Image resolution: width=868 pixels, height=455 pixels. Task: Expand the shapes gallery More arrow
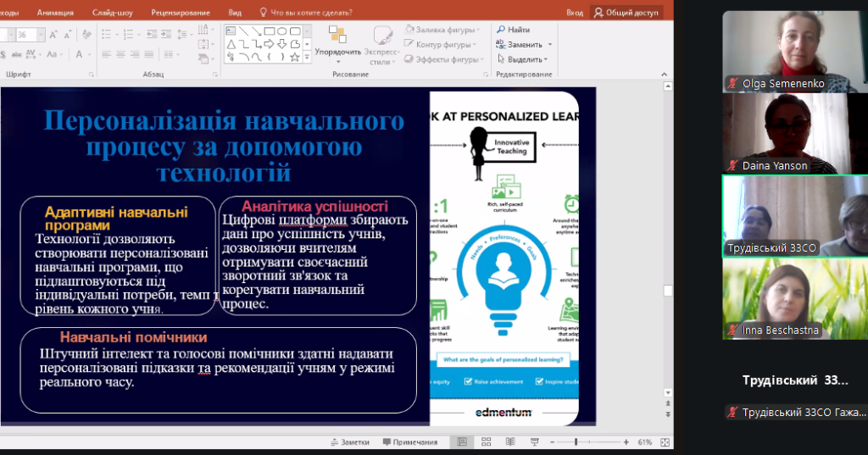307,58
